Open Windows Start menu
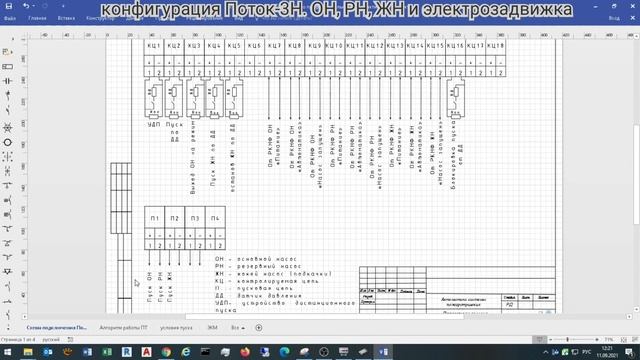This screenshot has height=360, width=640. point(8,352)
